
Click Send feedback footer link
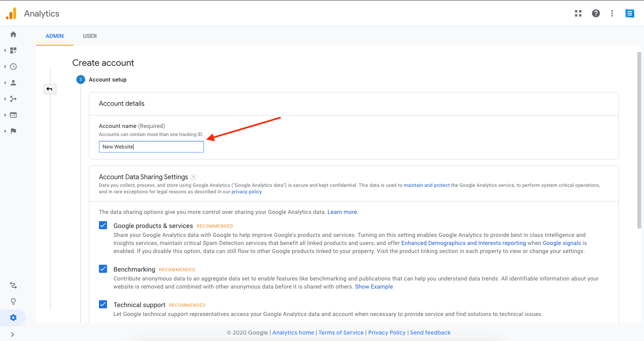point(430,333)
